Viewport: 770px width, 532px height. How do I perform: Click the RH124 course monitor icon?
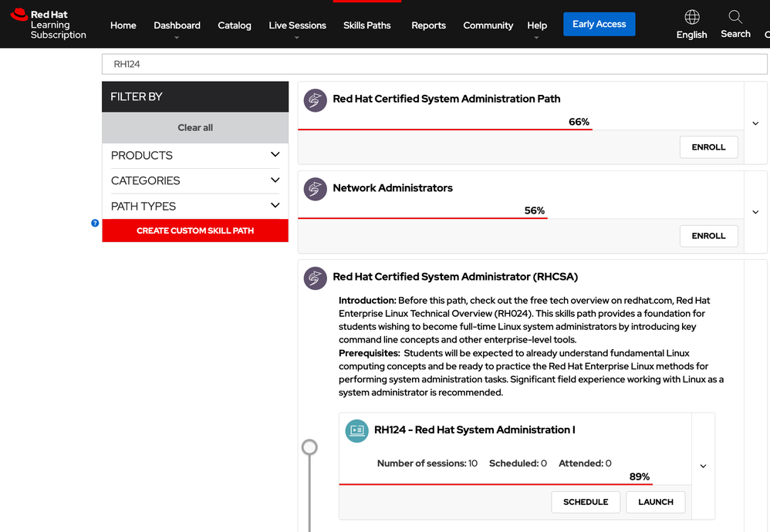click(357, 431)
